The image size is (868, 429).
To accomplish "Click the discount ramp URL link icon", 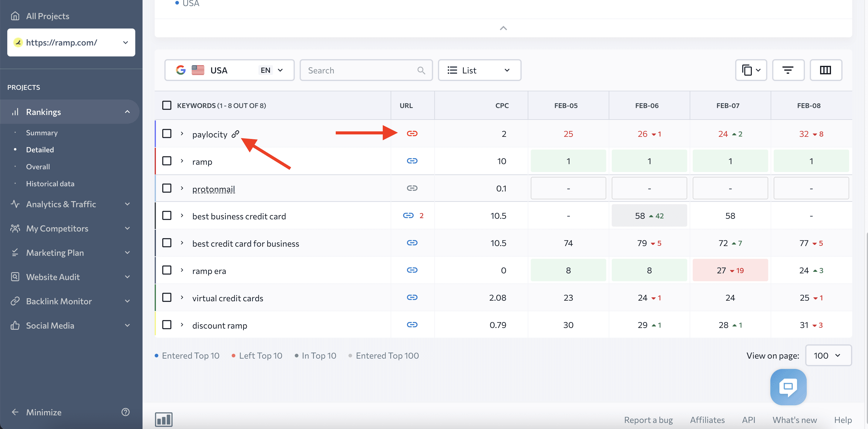I will point(412,325).
